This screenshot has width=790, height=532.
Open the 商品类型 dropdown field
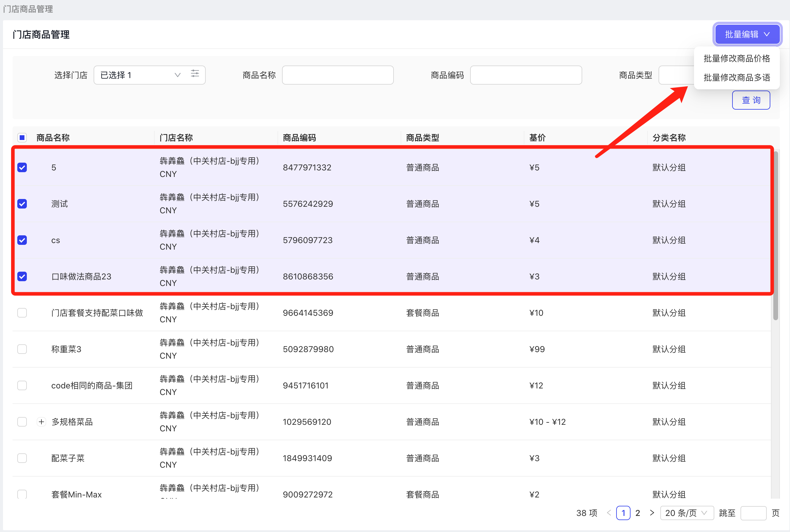click(676, 75)
